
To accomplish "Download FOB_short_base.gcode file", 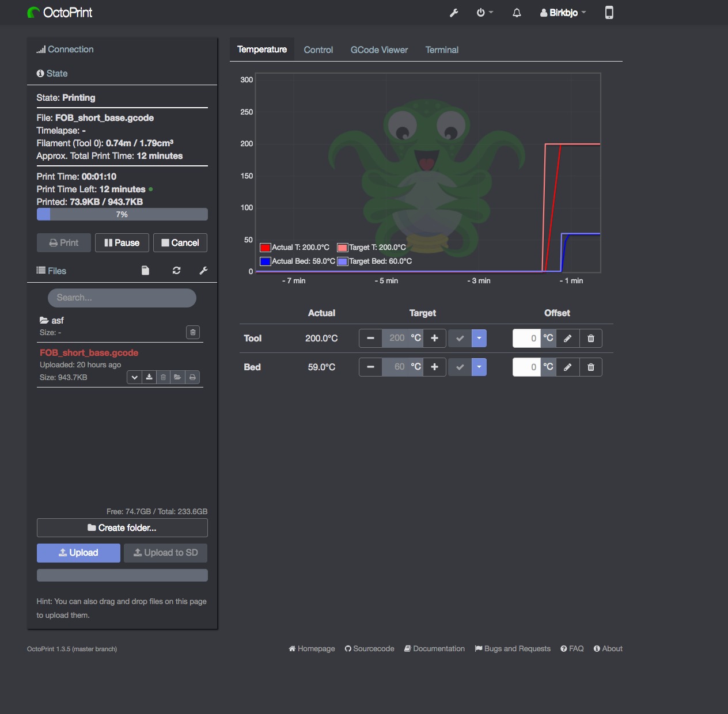I will coord(149,377).
